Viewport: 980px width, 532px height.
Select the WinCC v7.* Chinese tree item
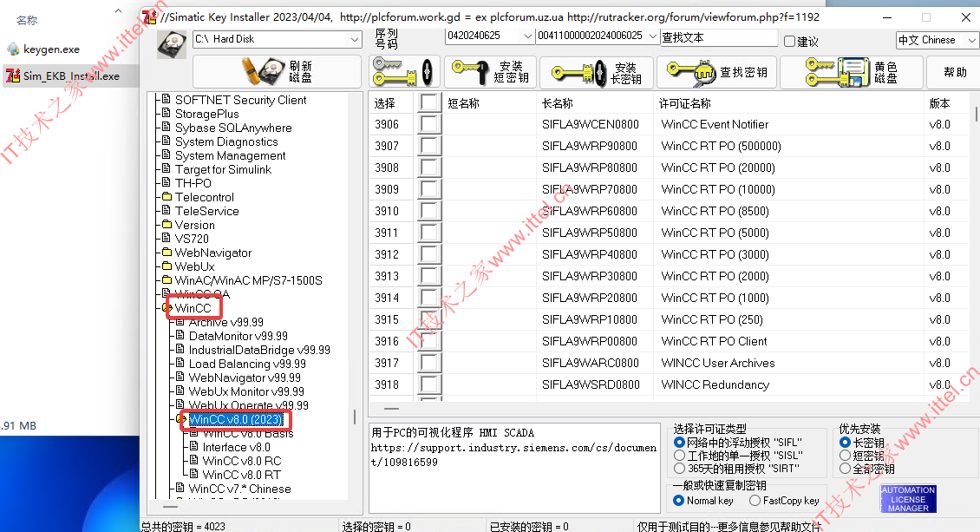(239, 489)
